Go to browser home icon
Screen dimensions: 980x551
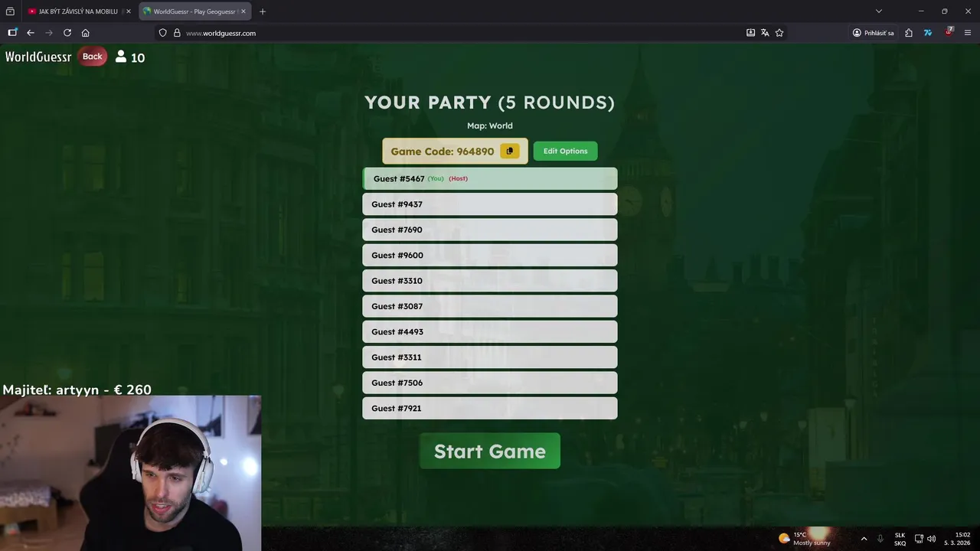click(86, 33)
